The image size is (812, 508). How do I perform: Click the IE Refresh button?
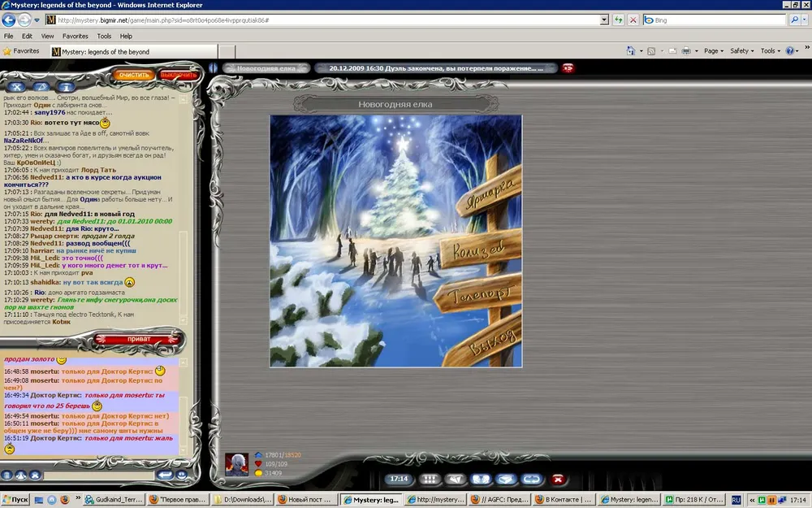point(618,20)
